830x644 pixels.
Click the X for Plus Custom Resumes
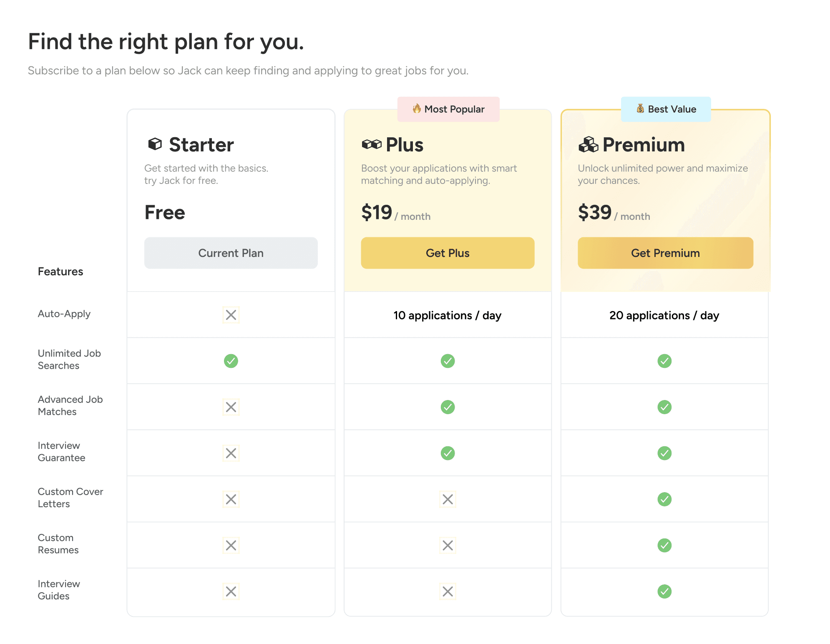point(448,545)
